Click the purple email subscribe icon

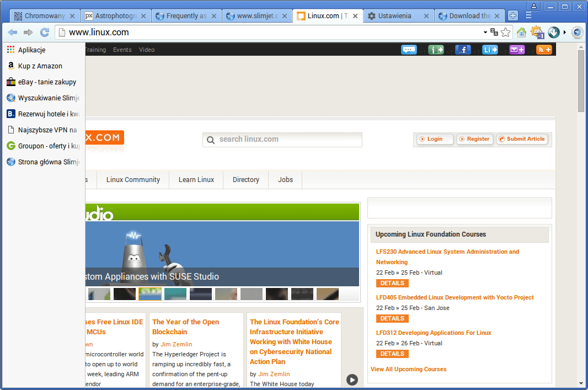pos(517,50)
